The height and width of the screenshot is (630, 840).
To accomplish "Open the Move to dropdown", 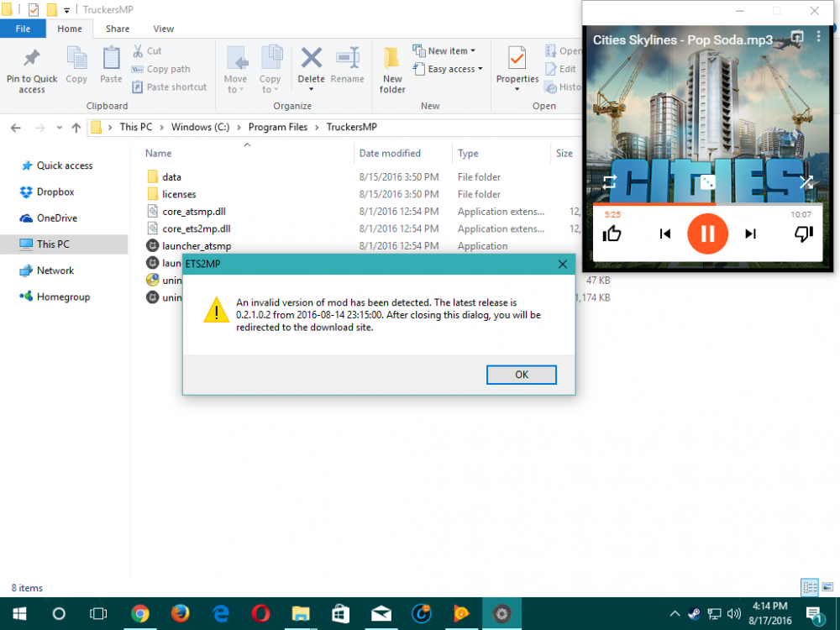I will pyautogui.click(x=236, y=67).
